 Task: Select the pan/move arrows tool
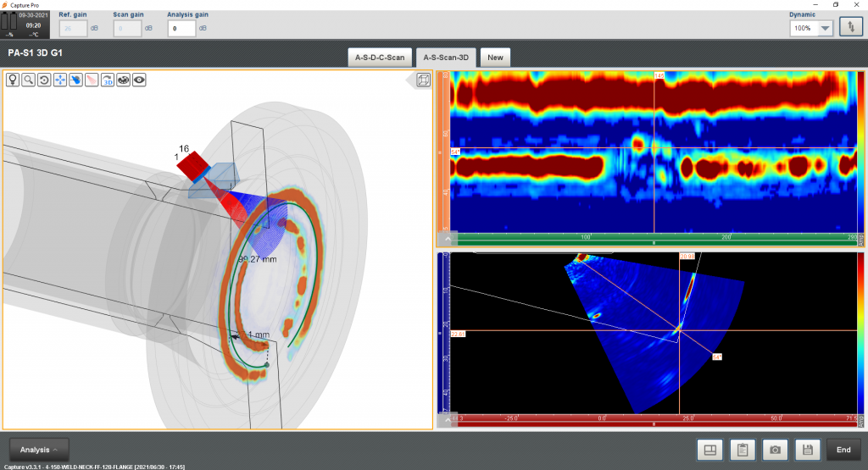[x=60, y=80]
